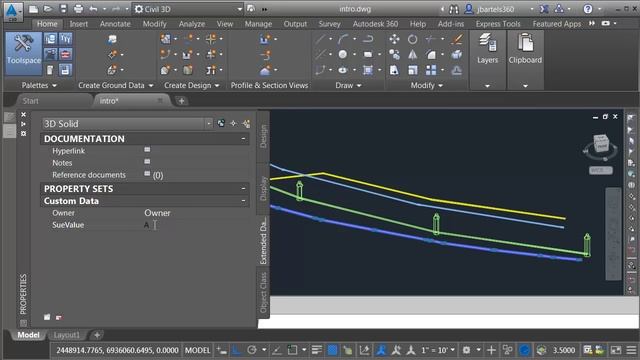Select the Copy tool in Modify
The height and width of the screenshot is (360, 640).
394,54
